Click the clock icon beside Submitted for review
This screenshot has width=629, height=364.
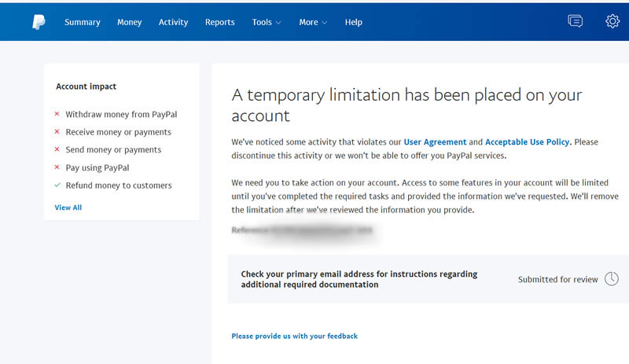612,279
